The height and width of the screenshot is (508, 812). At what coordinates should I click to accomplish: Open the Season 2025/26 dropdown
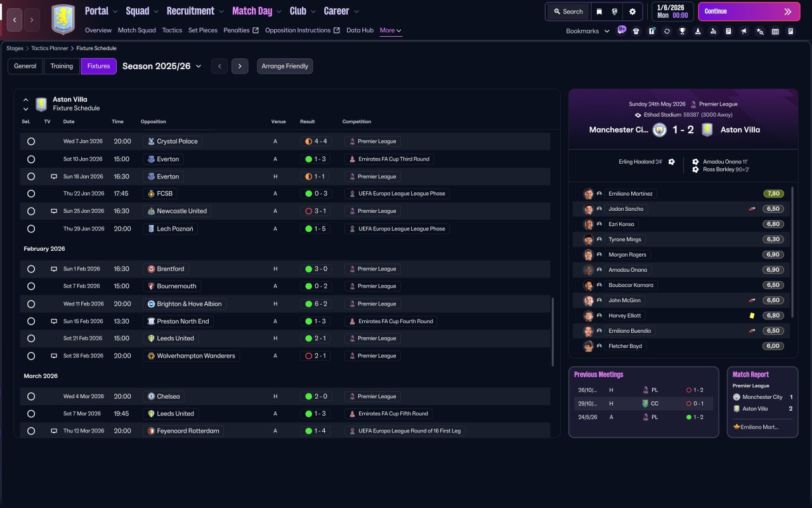click(162, 66)
